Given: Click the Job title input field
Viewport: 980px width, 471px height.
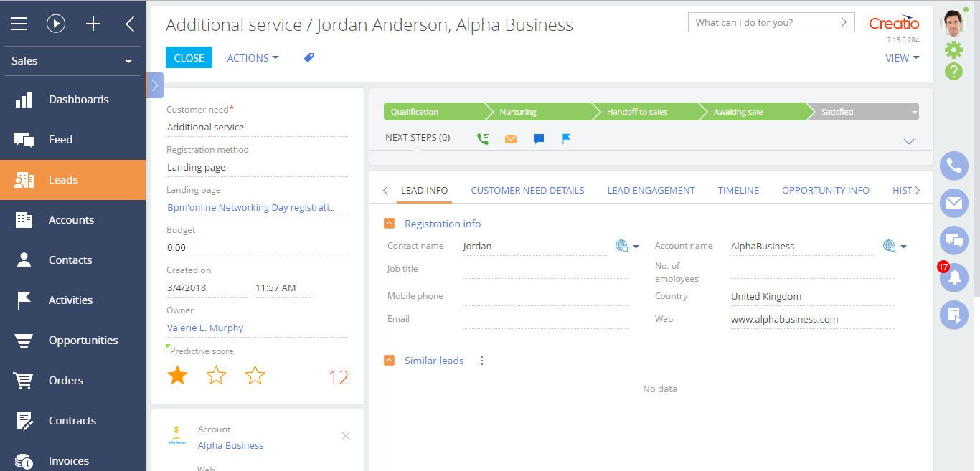Looking at the screenshot, I should click(x=545, y=269).
